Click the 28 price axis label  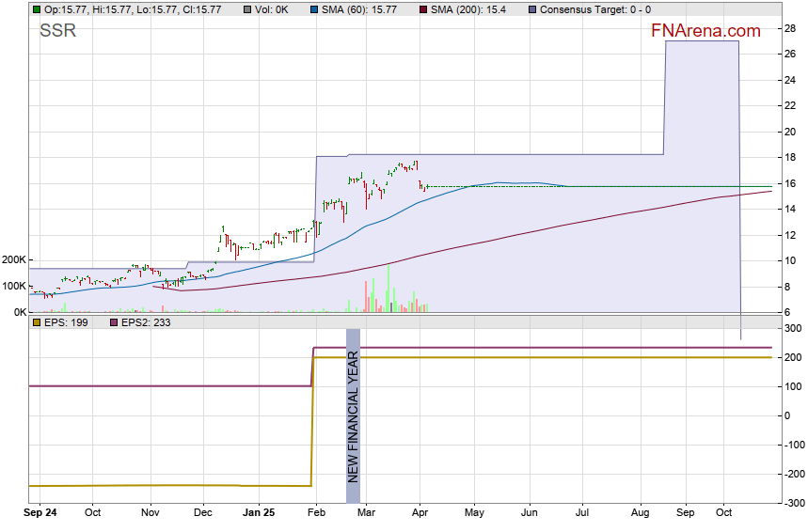[791, 28]
